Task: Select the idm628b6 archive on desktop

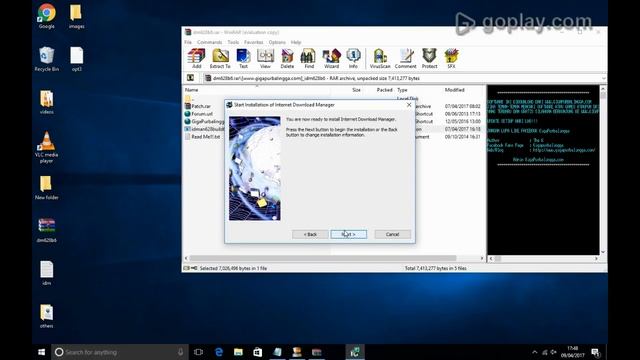Action: coord(47,231)
